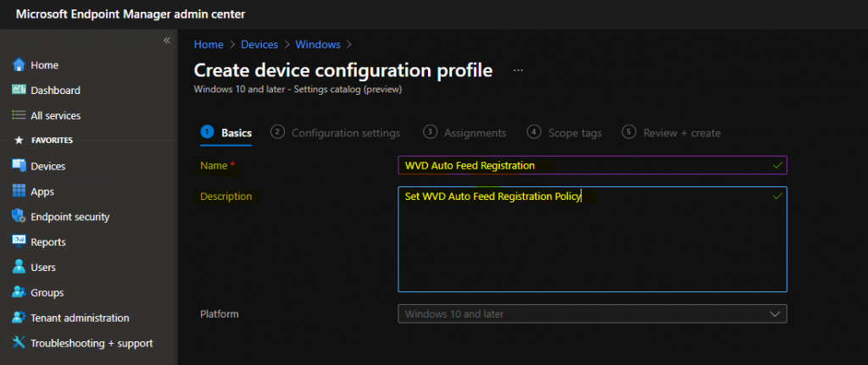Click the Tenant administration icon

19,318
